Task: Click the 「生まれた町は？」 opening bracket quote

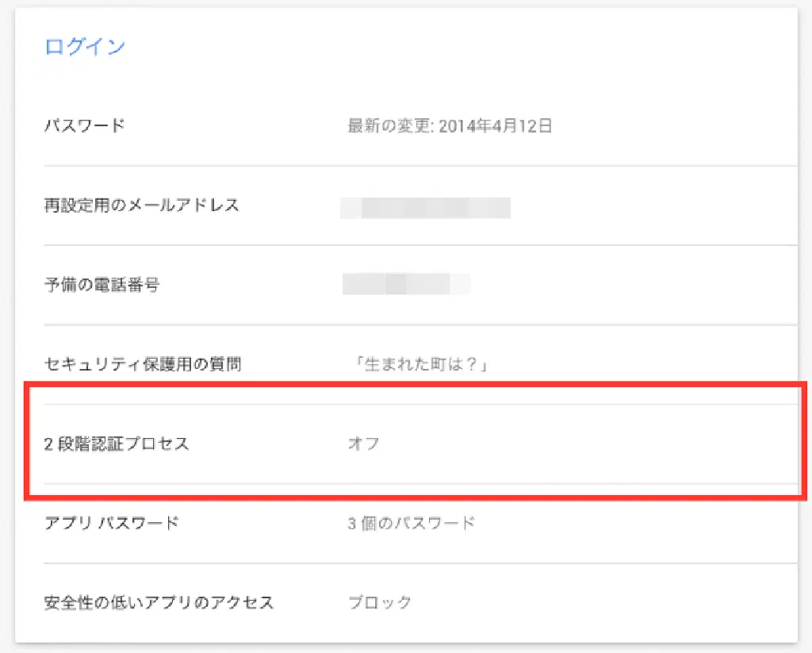Action: (x=360, y=364)
